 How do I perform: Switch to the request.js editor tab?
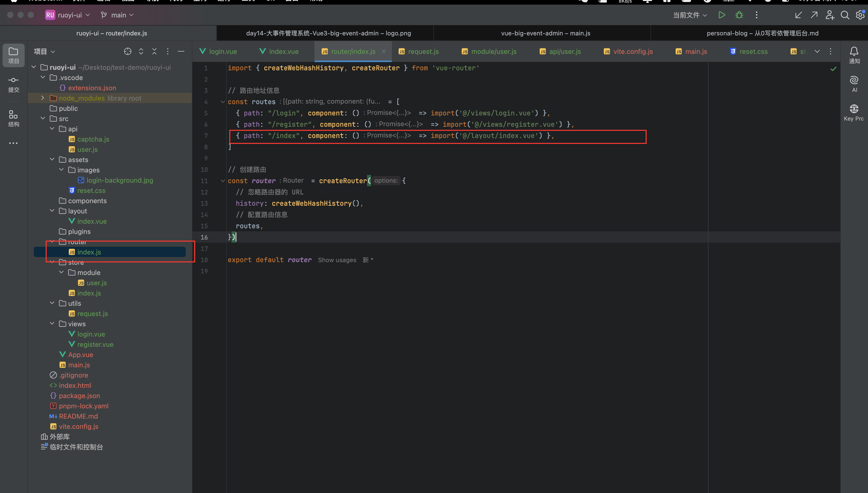pyautogui.click(x=419, y=52)
